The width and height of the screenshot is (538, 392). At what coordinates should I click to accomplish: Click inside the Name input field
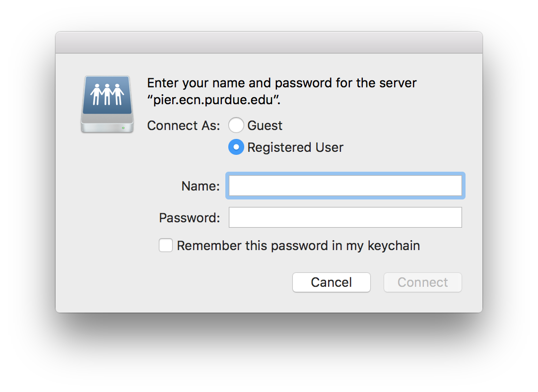coord(345,185)
